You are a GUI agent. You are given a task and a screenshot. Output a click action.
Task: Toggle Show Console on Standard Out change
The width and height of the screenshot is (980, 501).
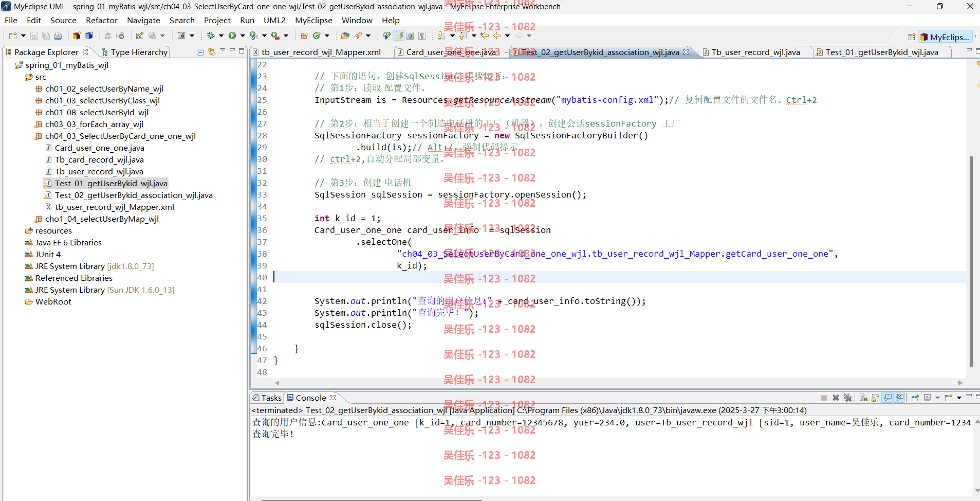click(x=887, y=398)
